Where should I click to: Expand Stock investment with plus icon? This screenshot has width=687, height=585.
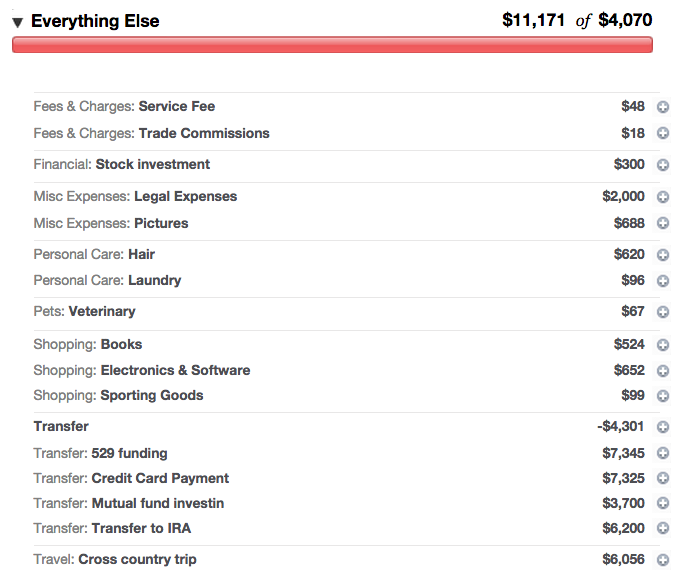(x=662, y=165)
